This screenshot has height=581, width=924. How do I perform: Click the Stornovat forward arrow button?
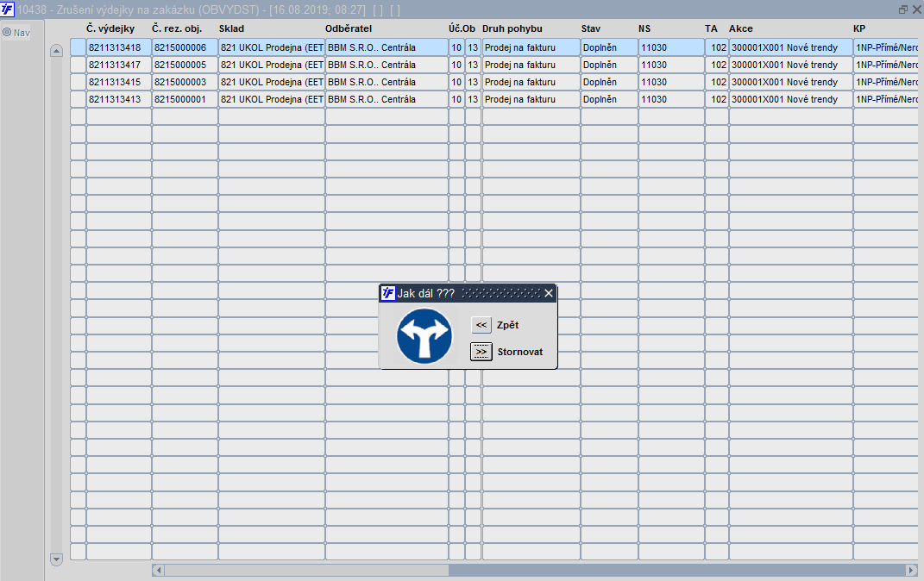click(x=481, y=352)
